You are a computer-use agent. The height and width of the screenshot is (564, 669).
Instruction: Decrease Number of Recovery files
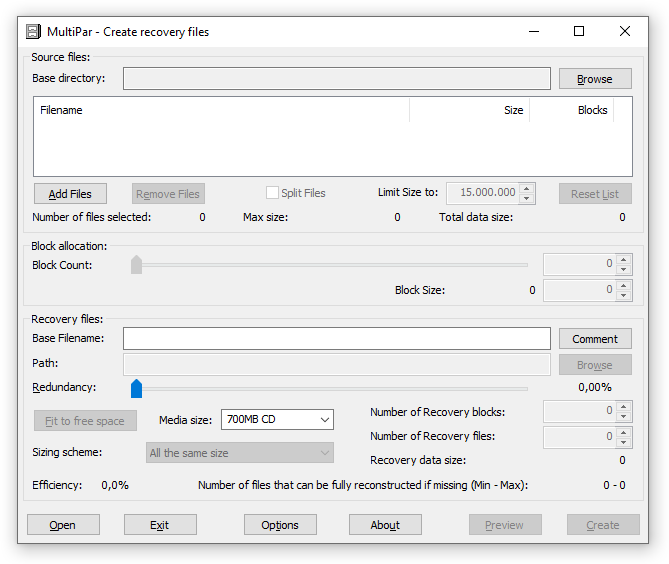tap(624, 442)
